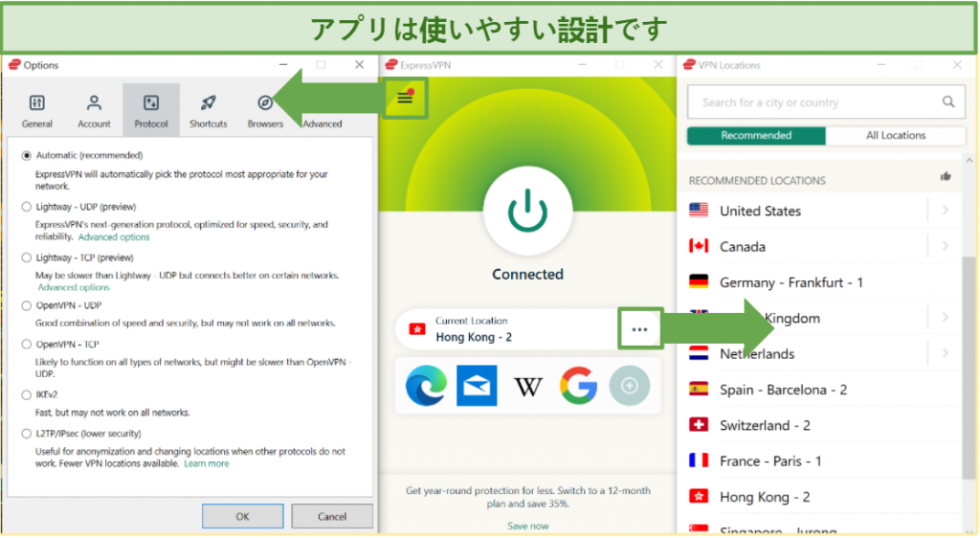Click scrollbar up arrow in VPN Locations
Screen dimensions: 980x538
click(969, 161)
